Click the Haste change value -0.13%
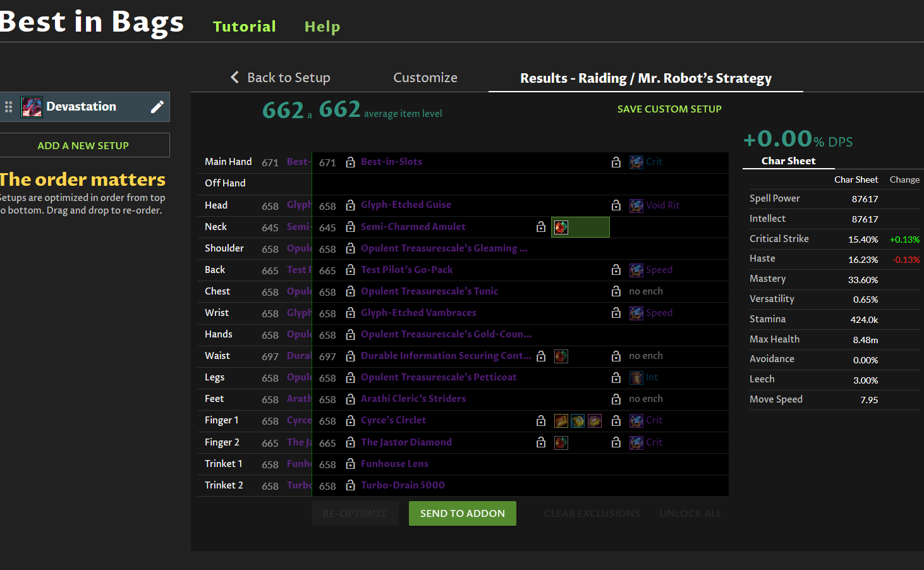The image size is (924, 570). point(906,260)
